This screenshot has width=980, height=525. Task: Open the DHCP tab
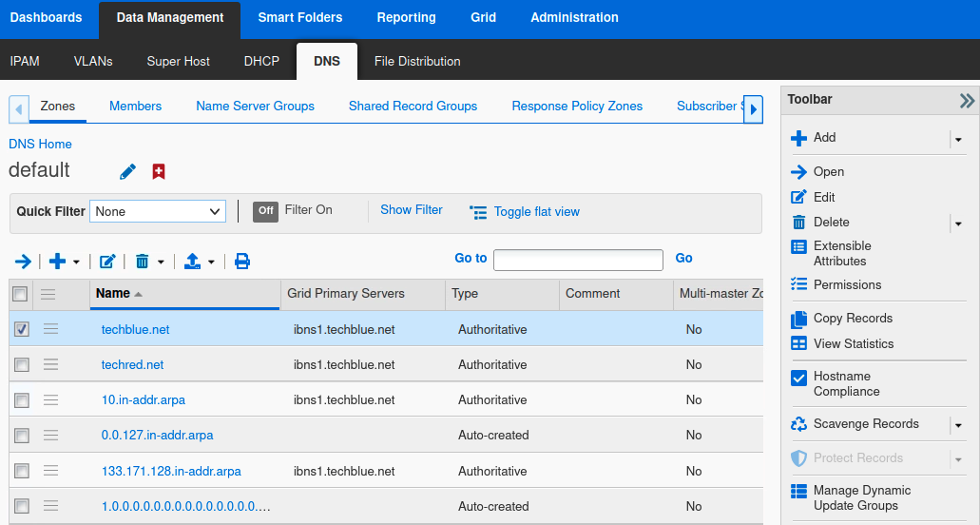261,61
